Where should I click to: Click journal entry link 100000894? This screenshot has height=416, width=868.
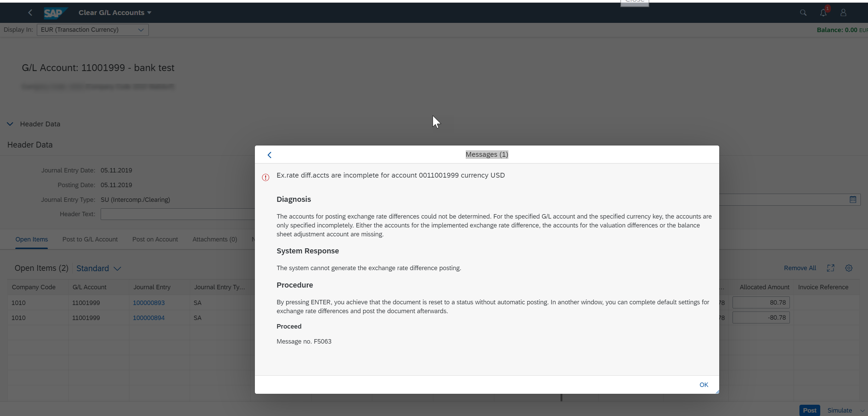(x=148, y=317)
